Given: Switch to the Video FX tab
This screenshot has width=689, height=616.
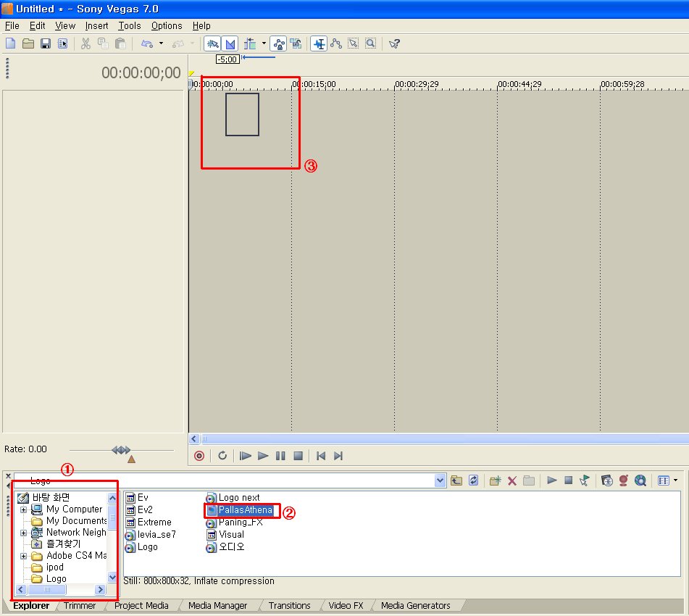Looking at the screenshot, I should [x=346, y=605].
